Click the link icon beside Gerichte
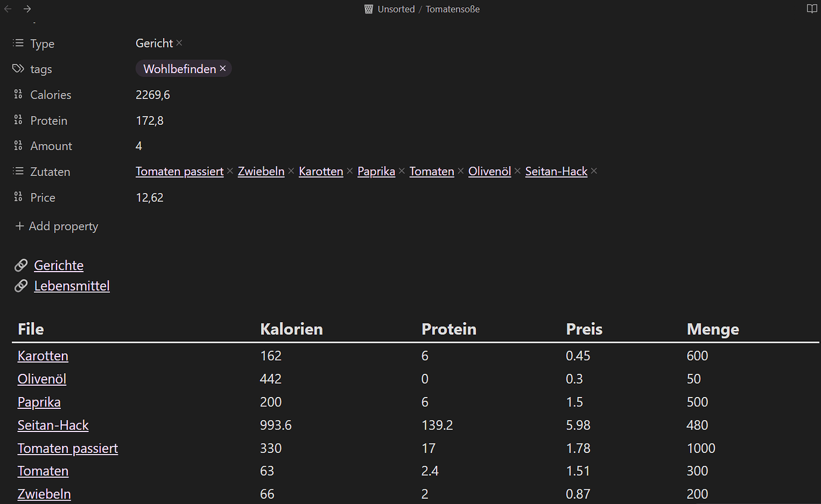Image resolution: width=821 pixels, height=504 pixels. 21,264
